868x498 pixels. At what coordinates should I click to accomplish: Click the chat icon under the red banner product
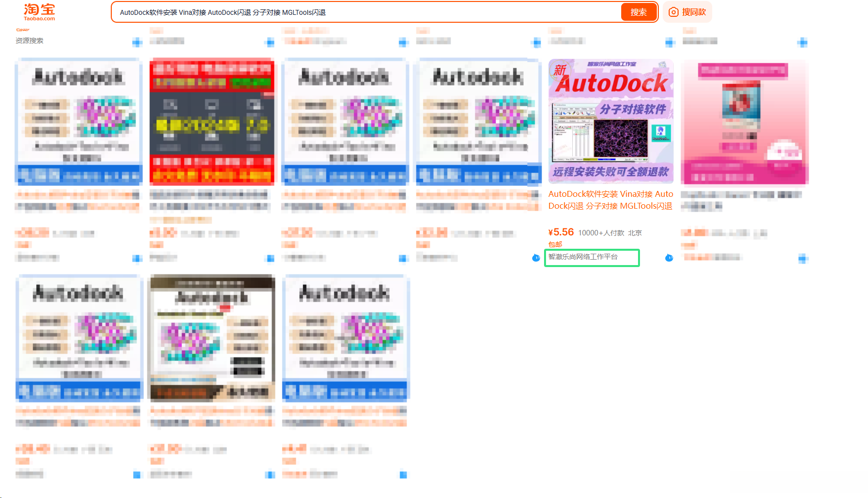pyautogui.click(x=270, y=258)
